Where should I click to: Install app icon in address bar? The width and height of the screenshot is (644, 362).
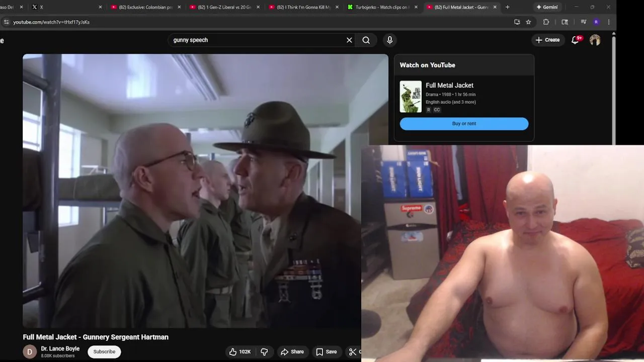517,22
